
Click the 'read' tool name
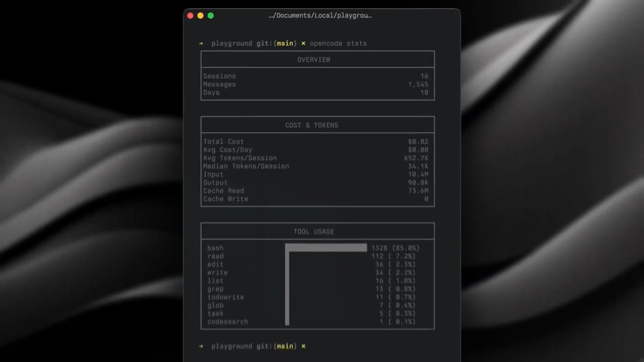coord(216,256)
